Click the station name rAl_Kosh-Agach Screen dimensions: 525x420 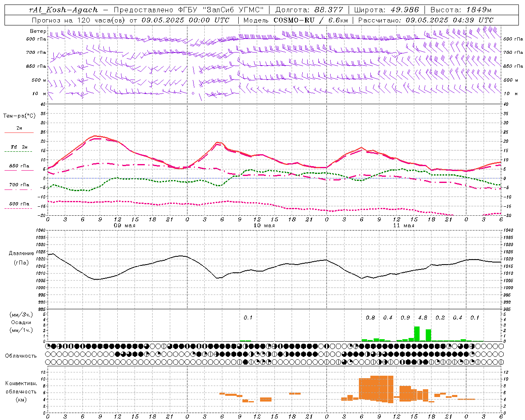[64, 10]
